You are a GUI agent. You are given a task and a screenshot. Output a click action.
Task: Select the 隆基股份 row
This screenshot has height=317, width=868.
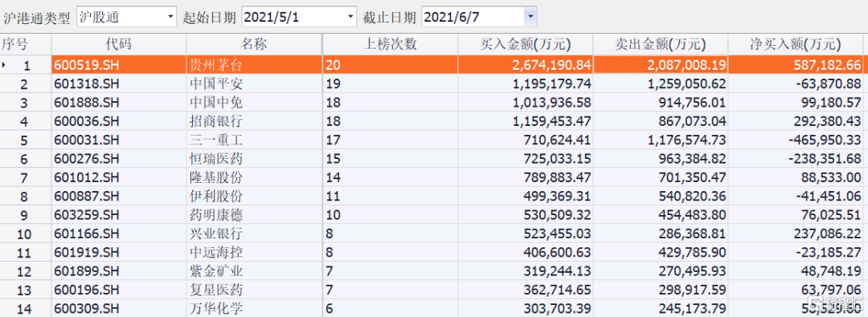pyautogui.click(x=434, y=178)
